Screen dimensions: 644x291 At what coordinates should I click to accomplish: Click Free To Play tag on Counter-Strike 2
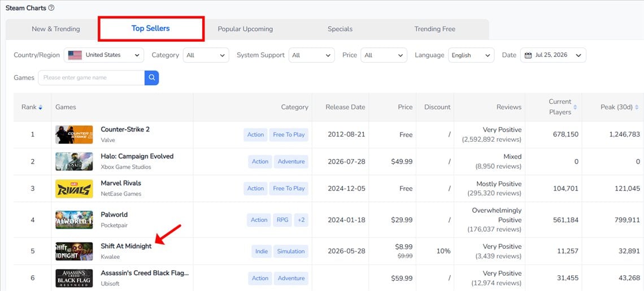[x=289, y=135]
